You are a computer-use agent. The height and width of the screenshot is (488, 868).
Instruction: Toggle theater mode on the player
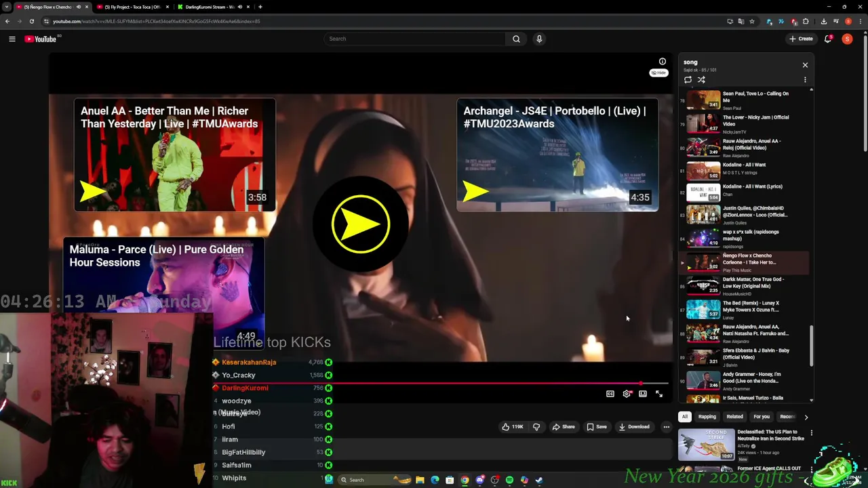tap(643, 394)
